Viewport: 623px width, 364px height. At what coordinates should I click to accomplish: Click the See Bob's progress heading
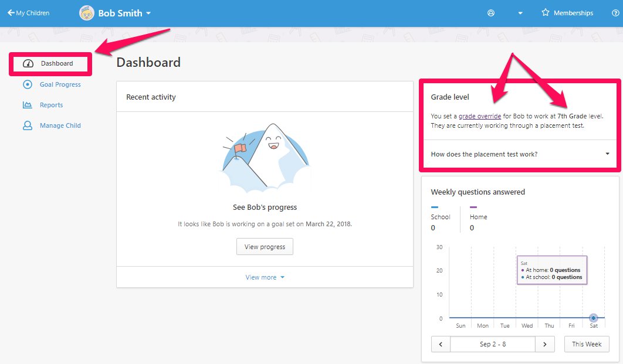265,207
